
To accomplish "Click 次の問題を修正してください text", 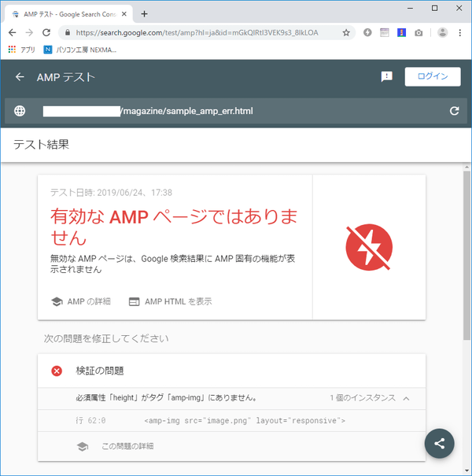I will (x=106, y=338).
